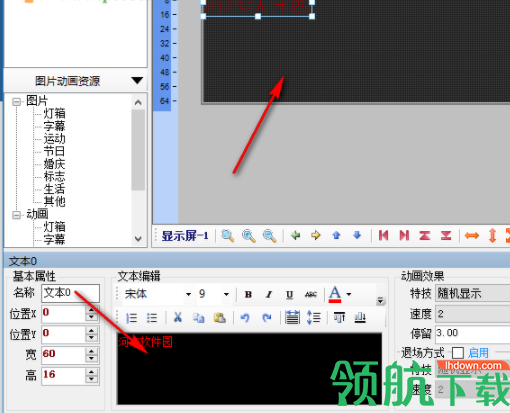Cut selected text with scissors icon
This screenshot has height=413, width=510.
(178, 318)
